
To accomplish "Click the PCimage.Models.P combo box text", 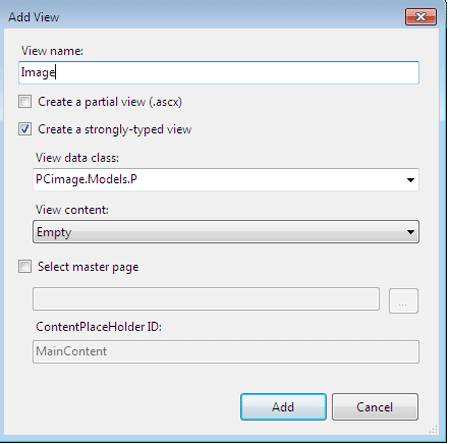I will [86, 179].
